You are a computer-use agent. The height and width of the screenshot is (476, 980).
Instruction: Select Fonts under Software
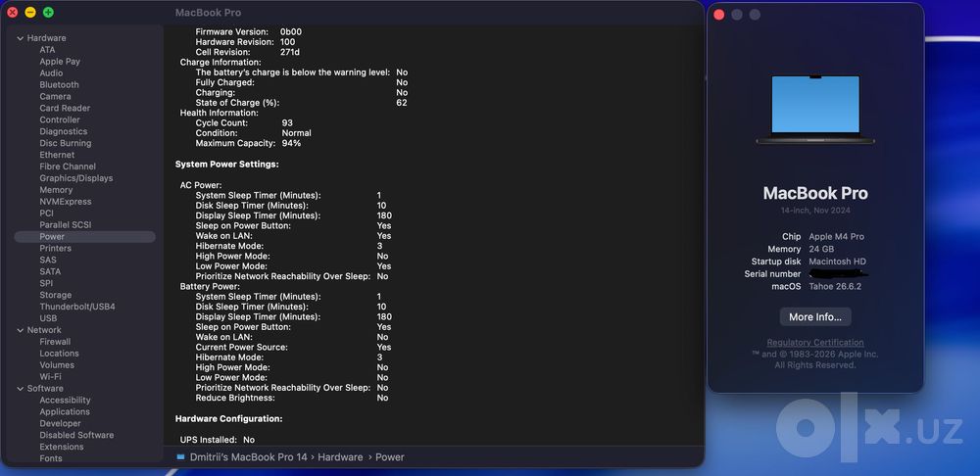coord(51,458)
